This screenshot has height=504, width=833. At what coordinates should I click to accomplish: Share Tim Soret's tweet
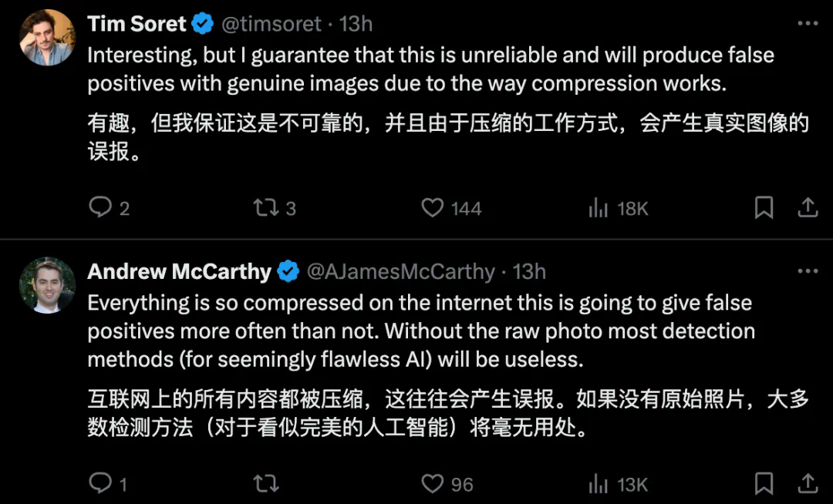pyautogui.click(x=807, y=207)
